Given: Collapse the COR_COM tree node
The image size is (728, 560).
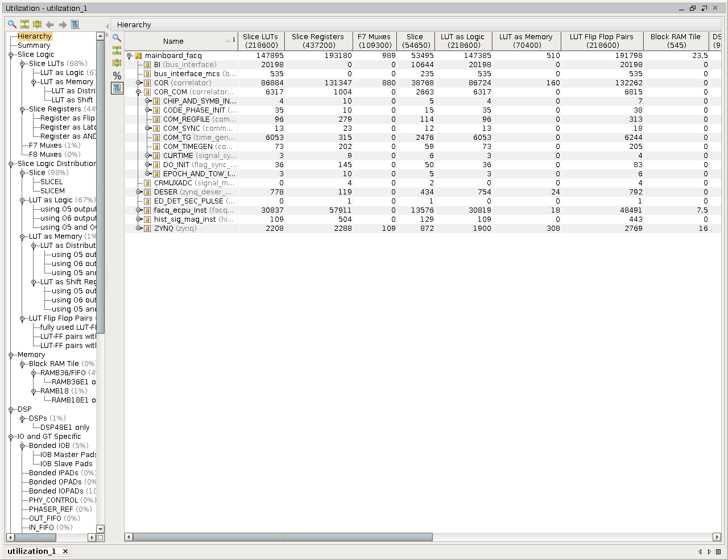Looking at the screenshot, I should [x=138, y=92].
